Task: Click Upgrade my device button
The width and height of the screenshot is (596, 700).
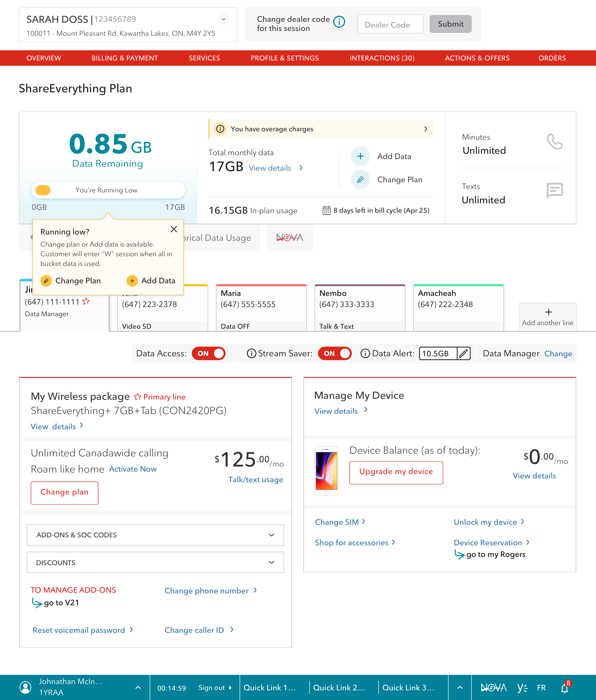Action: click(x=396, y=472)
